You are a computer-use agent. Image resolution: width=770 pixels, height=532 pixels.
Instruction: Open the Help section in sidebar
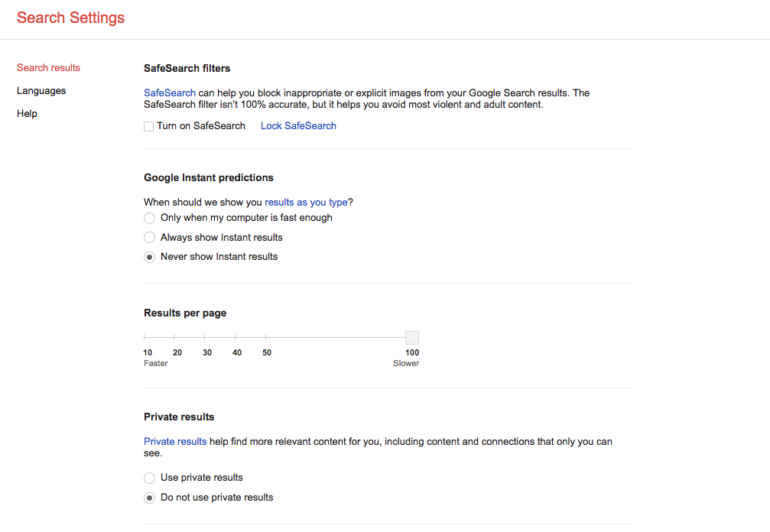(27, 113)
